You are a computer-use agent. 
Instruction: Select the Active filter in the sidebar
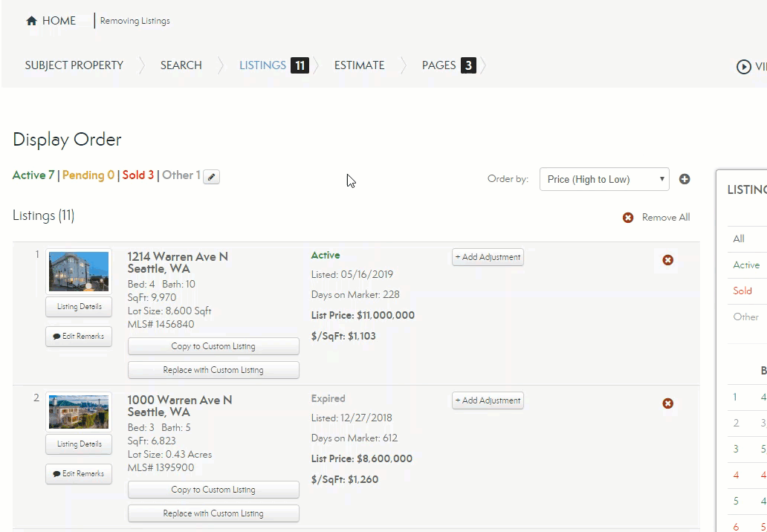point(745,265)
